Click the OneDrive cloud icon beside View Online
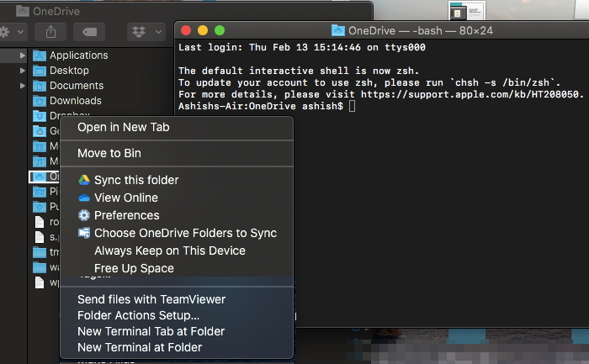589x364 pixels. 84,198
